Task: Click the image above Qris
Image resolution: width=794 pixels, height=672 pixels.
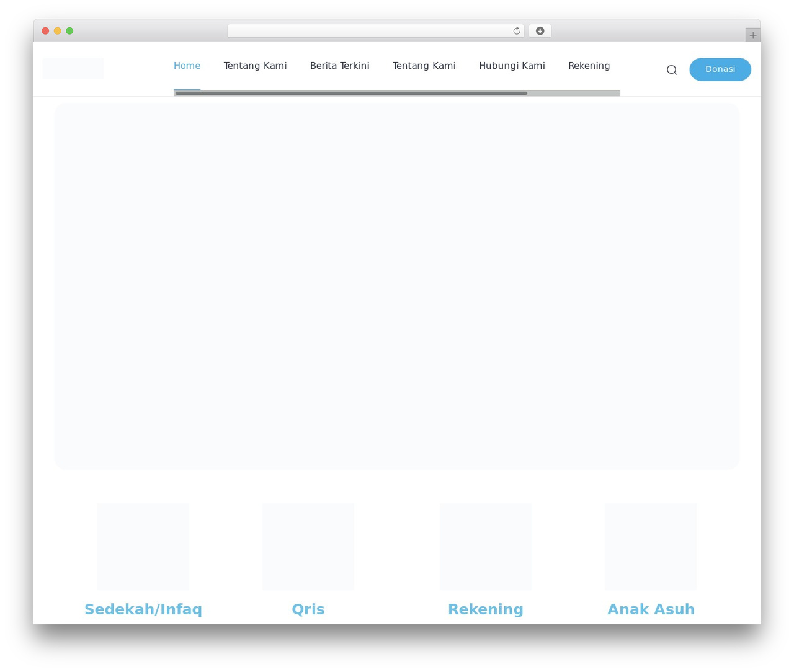Action: [x=308, y=546]
